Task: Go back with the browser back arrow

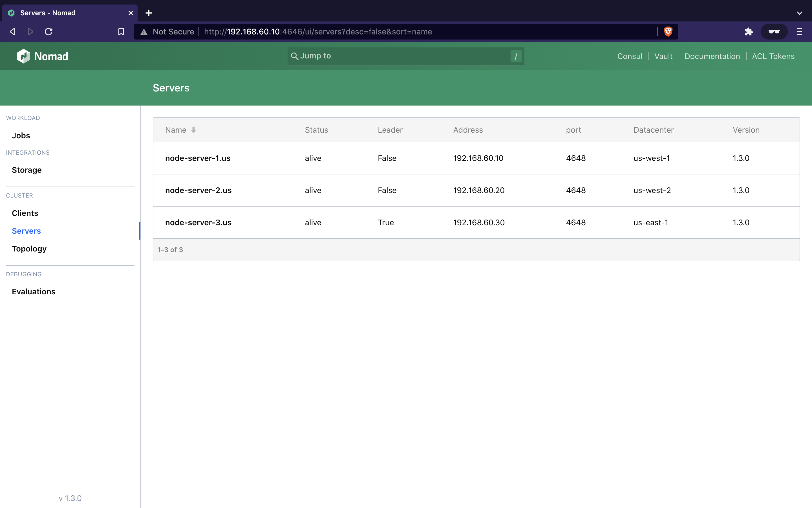Action: click(13, 32)
